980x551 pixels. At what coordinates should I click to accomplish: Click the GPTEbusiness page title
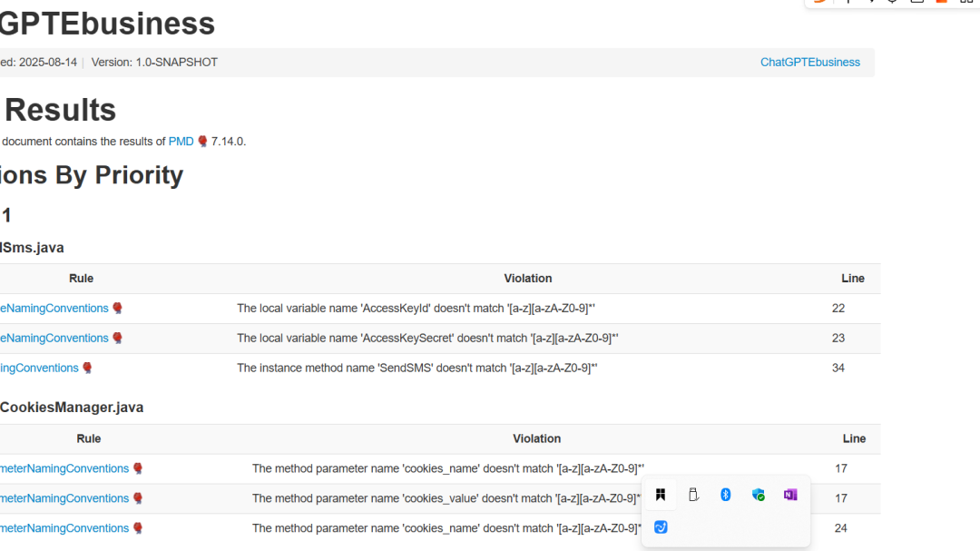pyautogui.click(x=107, y=24)
